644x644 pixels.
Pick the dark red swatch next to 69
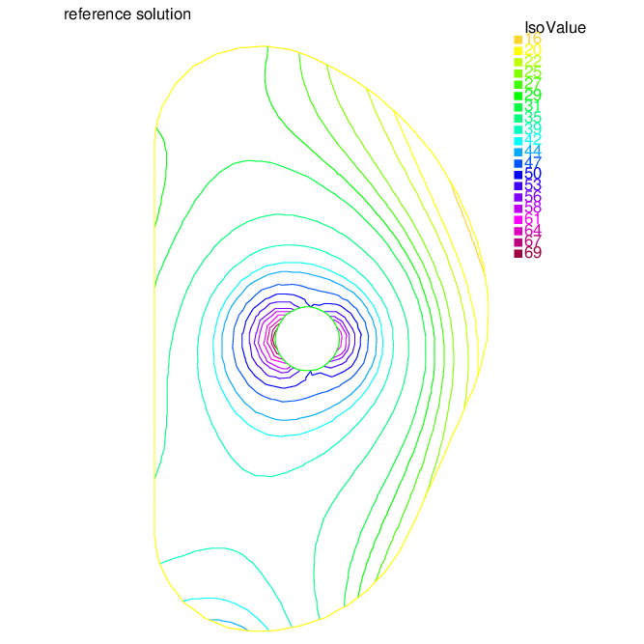pos(518,253)
